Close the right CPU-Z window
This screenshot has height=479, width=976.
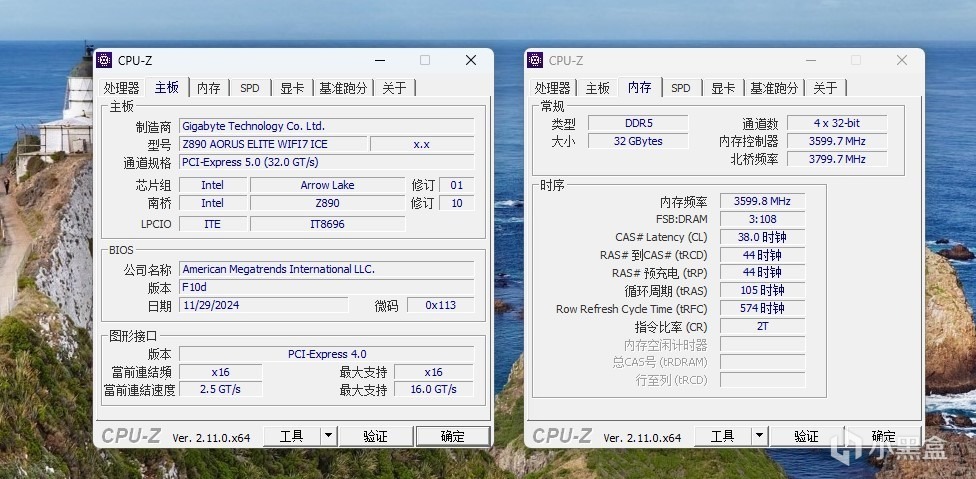(x=902, y=60)
